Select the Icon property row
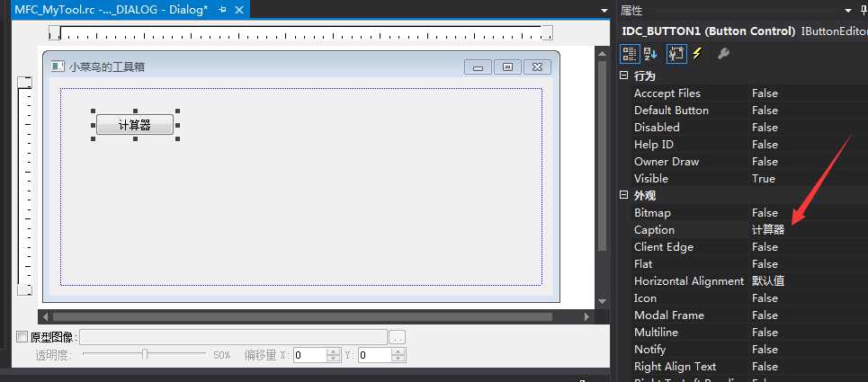868x382 pixels. [x=743, y=298]
